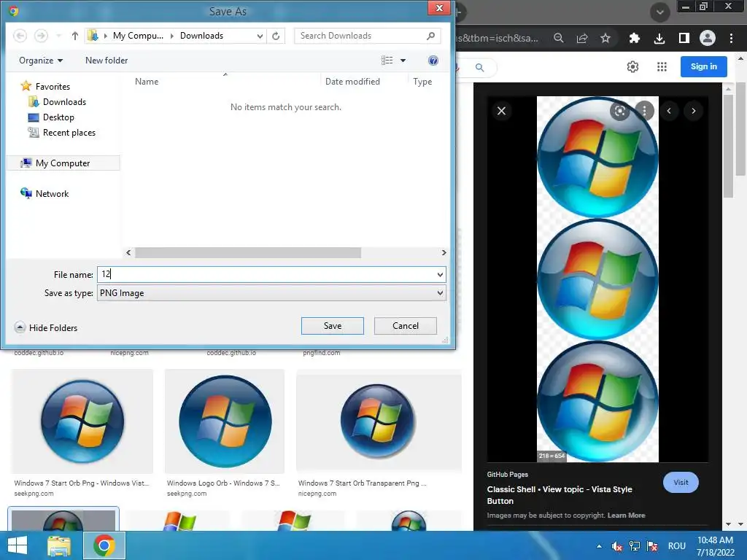Open Chrome three-dot menu
This screenshot has height=560, width=747.
click(x=731, y=38)
